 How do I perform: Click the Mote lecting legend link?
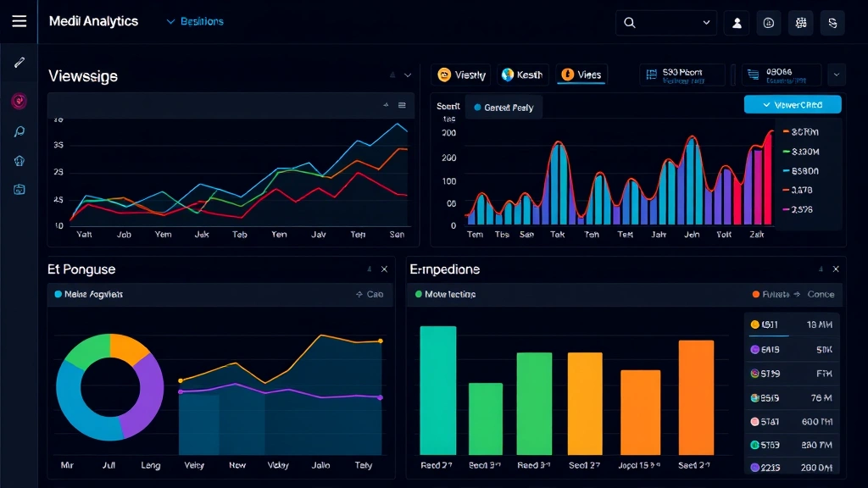click(x=445, y=294)
